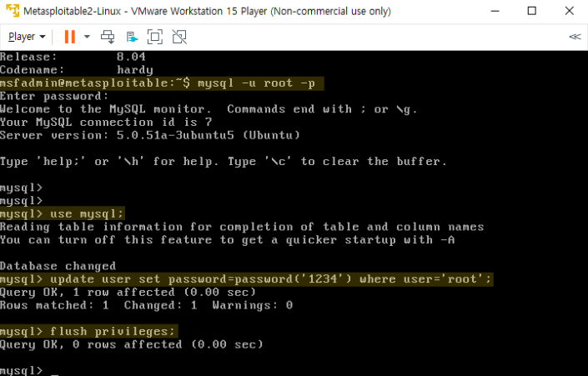Open the manage removable devices icon
Image resolution: width=588 pixels, height=376 pixels.
tap(132, 37)
